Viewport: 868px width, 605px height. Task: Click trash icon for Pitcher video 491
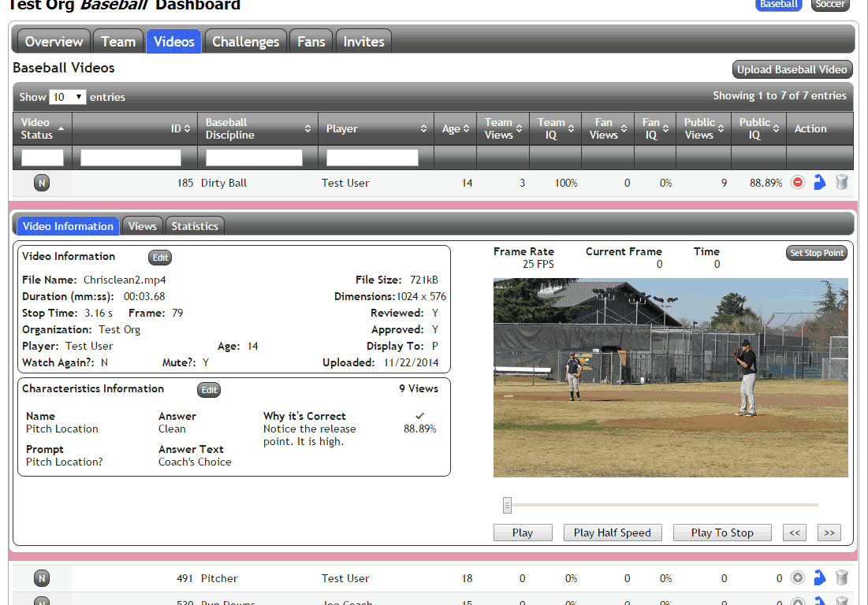pos(842,578)
